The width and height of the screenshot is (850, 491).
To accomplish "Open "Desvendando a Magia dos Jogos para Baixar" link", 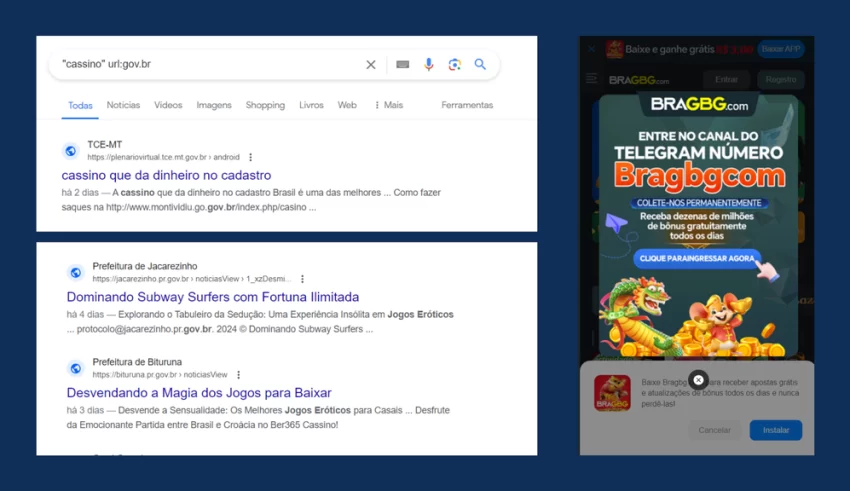I will point(199,392).
